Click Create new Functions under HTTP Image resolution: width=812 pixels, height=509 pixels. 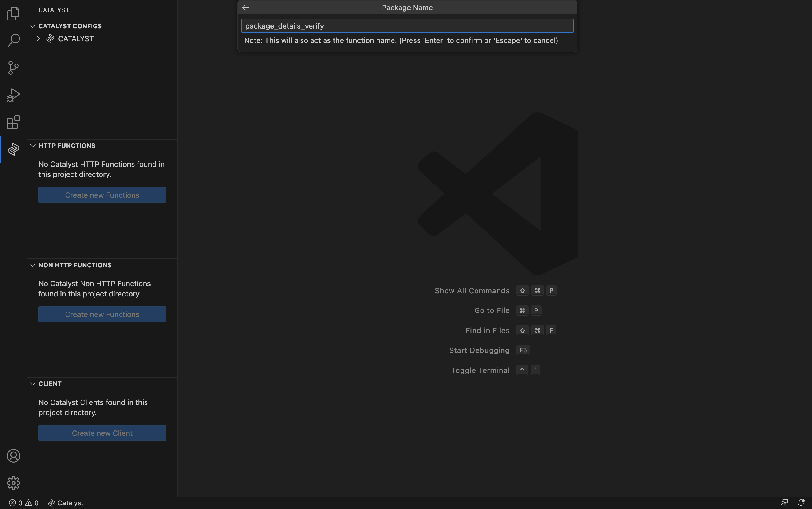[x=102, y=195]
